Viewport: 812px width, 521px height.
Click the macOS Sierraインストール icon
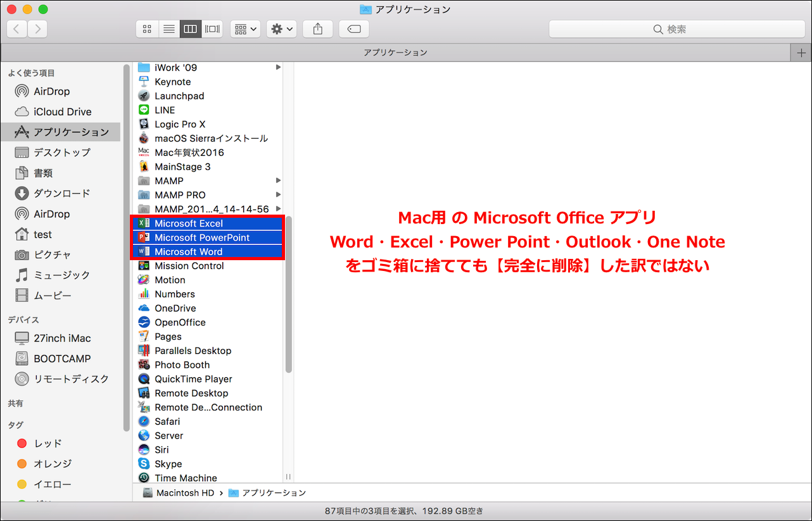tap(144, 138)
